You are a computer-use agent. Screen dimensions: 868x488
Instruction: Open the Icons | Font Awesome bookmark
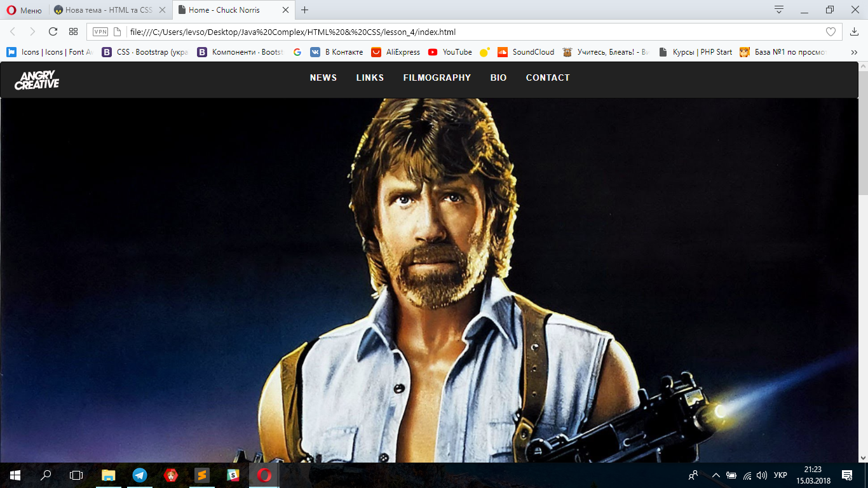[50, 52]
